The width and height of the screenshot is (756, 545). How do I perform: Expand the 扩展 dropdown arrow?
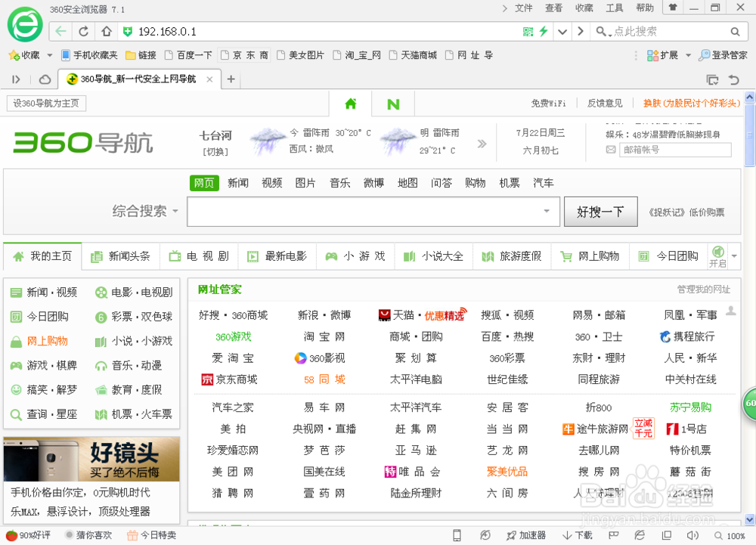click(688, 55)
